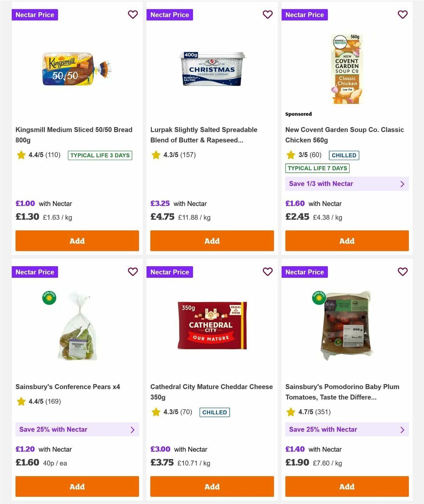Viewport: 424px width, 504px height.
Task: Click the star beside the 4.7/5 tomatoes rating
Action: (291, 412)
